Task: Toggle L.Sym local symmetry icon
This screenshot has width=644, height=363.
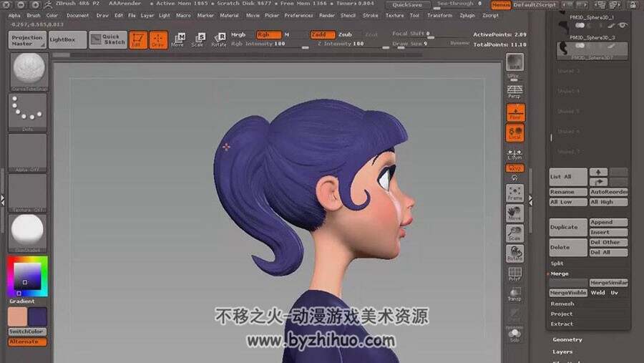Action: 514,154
